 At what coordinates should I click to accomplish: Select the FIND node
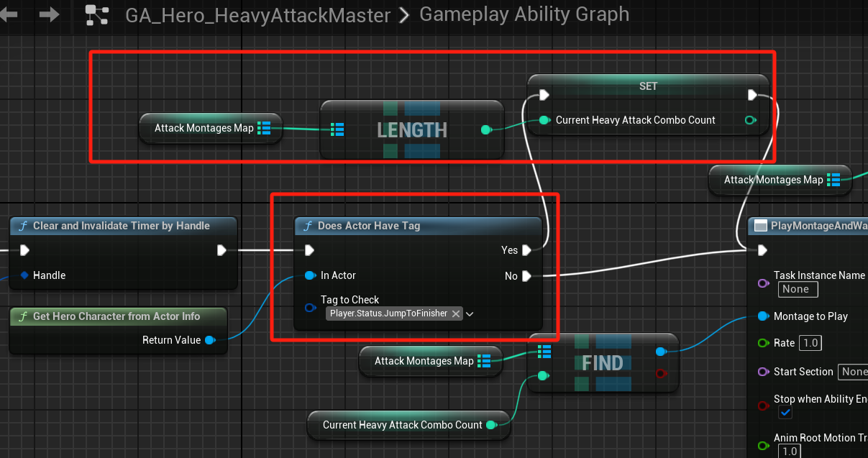602,363
